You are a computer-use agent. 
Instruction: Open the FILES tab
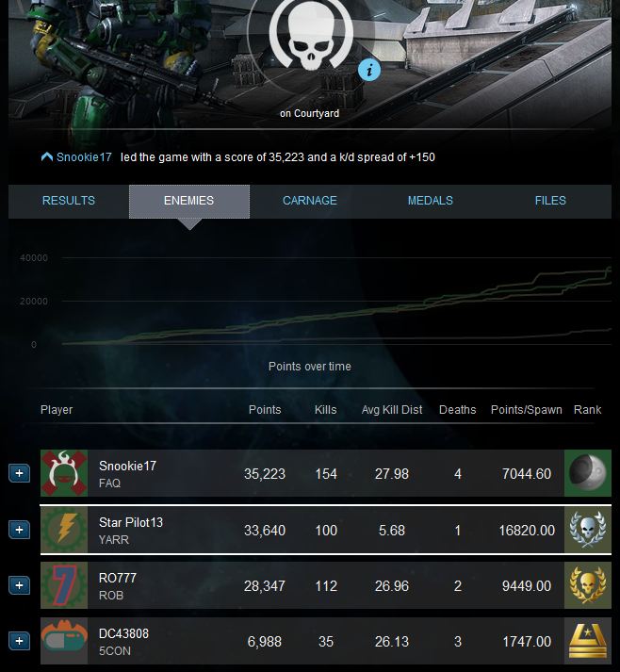pos(550,201)
